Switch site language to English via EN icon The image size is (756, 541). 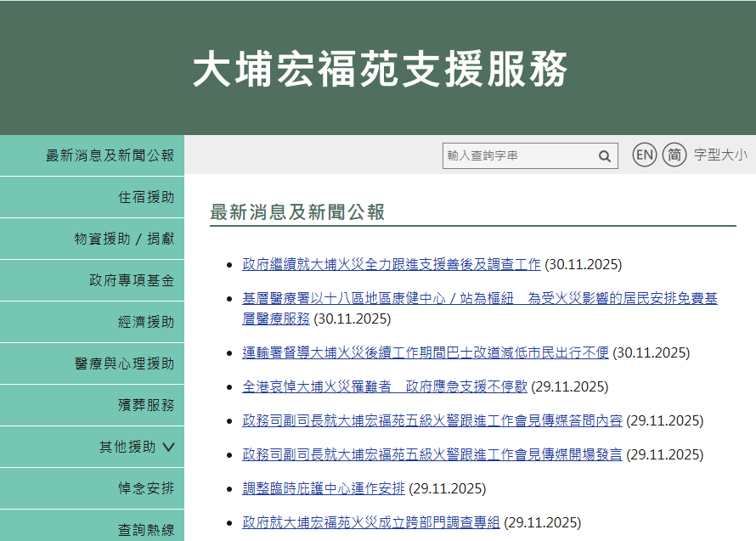coord(644,155)
